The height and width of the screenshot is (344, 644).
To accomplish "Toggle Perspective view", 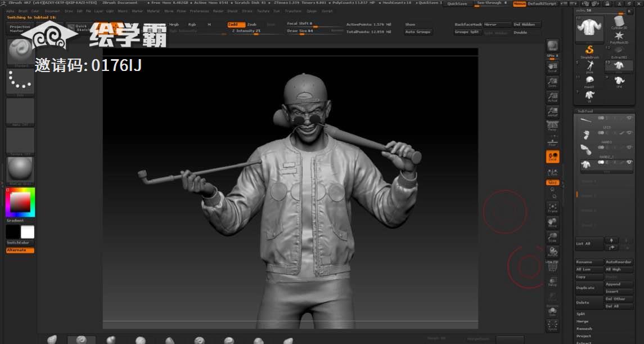I will (552, 127).
